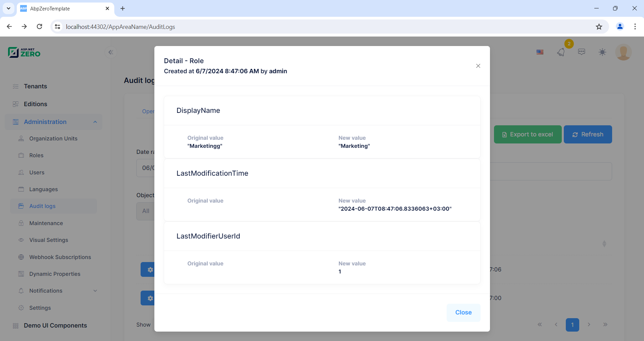Open notifications bell in header

(561, 52)
